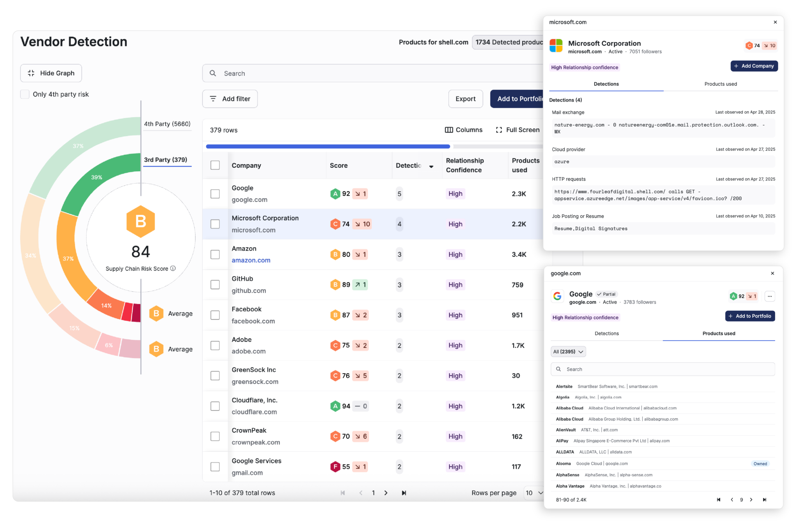The width and height of the screenshot is (797, 532).
Task: Click the blue progress bar above the table
Action: click(328, 146)
